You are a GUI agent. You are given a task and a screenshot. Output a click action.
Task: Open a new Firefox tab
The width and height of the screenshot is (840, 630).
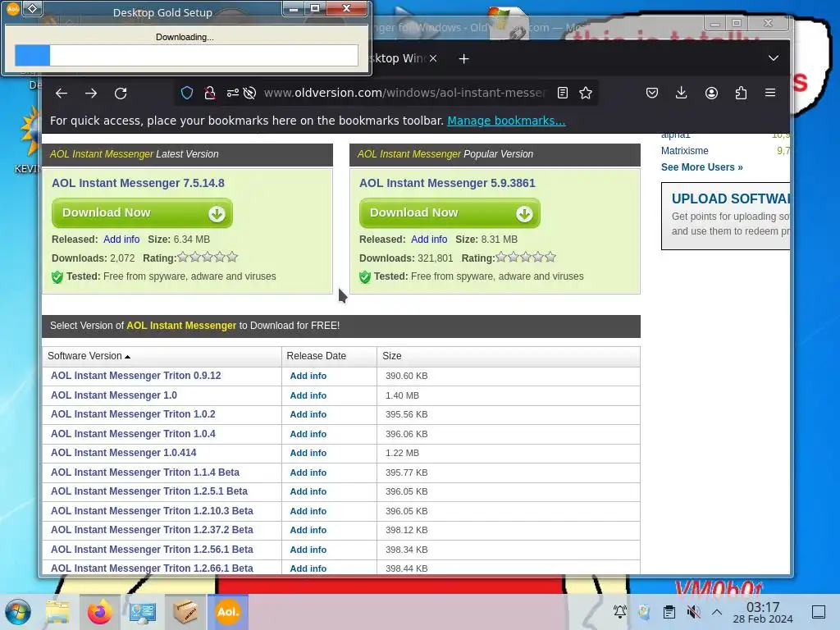click(x=464, y=58)
